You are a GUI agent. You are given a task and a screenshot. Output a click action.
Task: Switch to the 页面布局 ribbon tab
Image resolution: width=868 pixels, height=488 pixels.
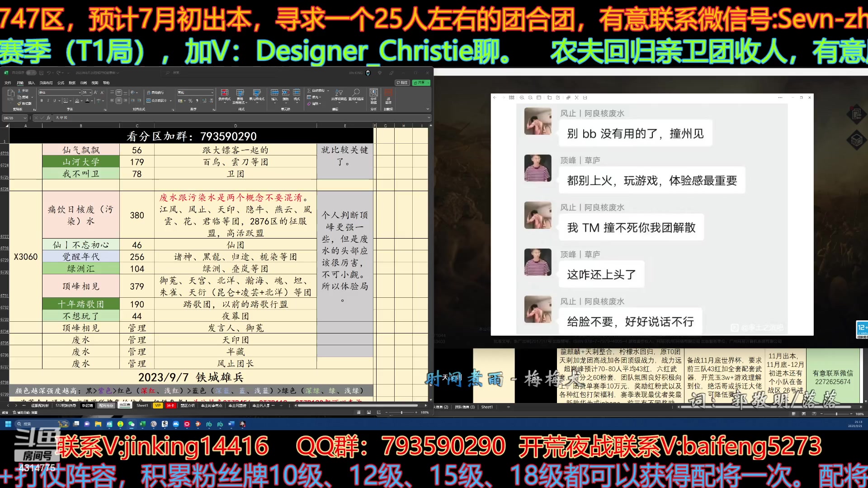click(46, 83)
